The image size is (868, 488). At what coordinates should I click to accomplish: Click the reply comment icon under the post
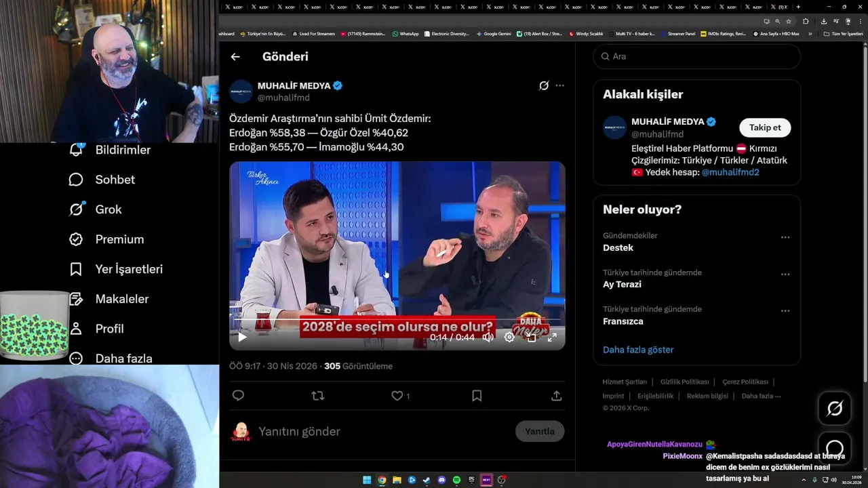tap(238, 396)
